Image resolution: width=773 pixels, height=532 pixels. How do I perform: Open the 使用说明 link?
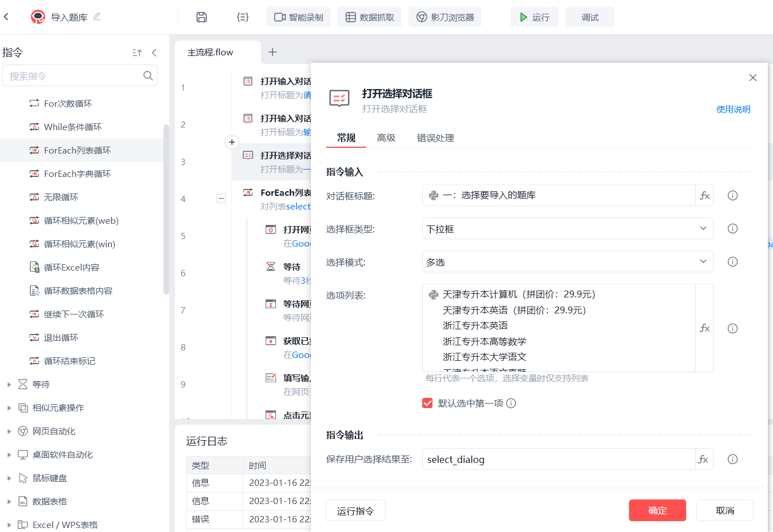733,109
